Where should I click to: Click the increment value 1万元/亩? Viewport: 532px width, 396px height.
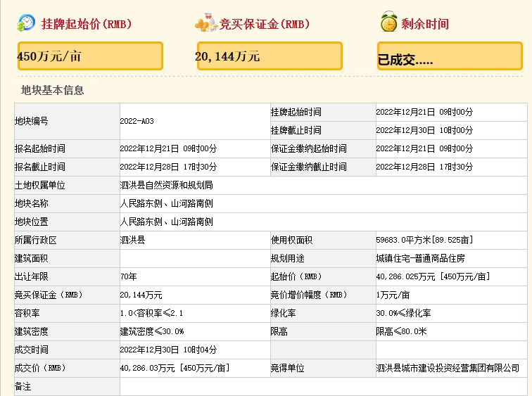393,295
